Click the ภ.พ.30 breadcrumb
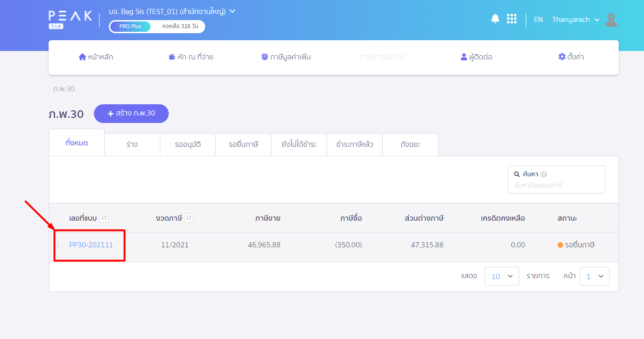This screenshot has height=339, width=644. (x=64, y=88)
